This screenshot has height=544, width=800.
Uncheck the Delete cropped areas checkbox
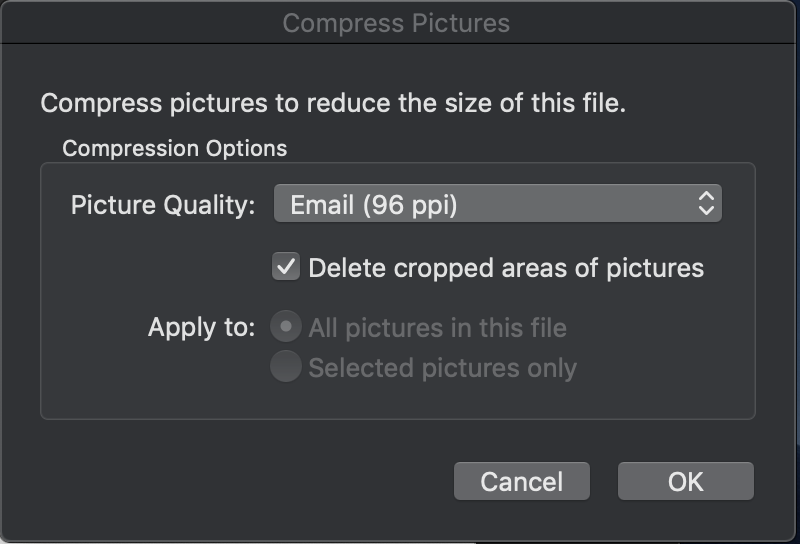[286, 267]
